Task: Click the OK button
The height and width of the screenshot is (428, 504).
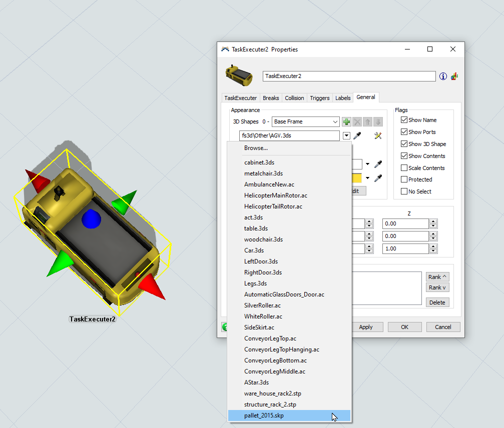Action: (x=405, y=327)
